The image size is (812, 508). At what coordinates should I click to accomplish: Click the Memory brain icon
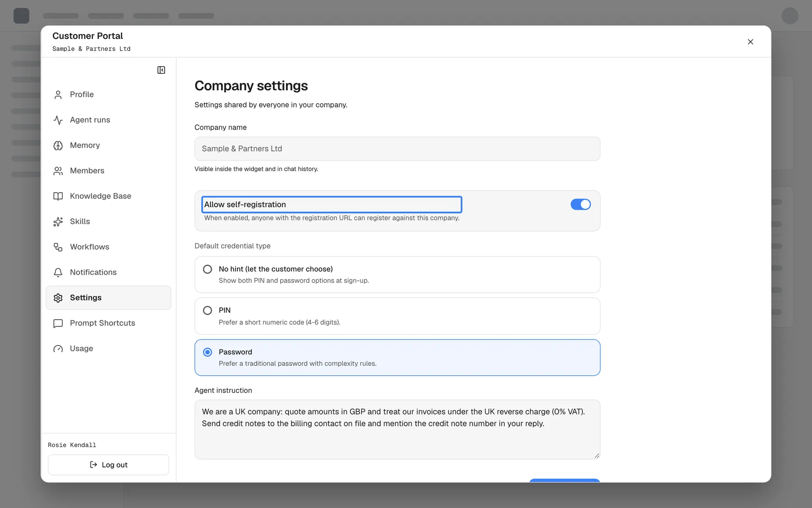click(58, 145)
